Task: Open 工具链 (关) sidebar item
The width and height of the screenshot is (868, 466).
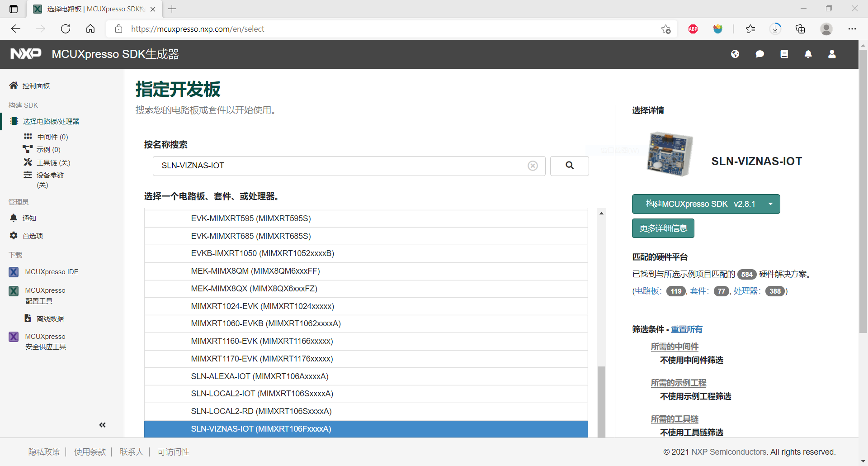Action: tap(47, 162)
